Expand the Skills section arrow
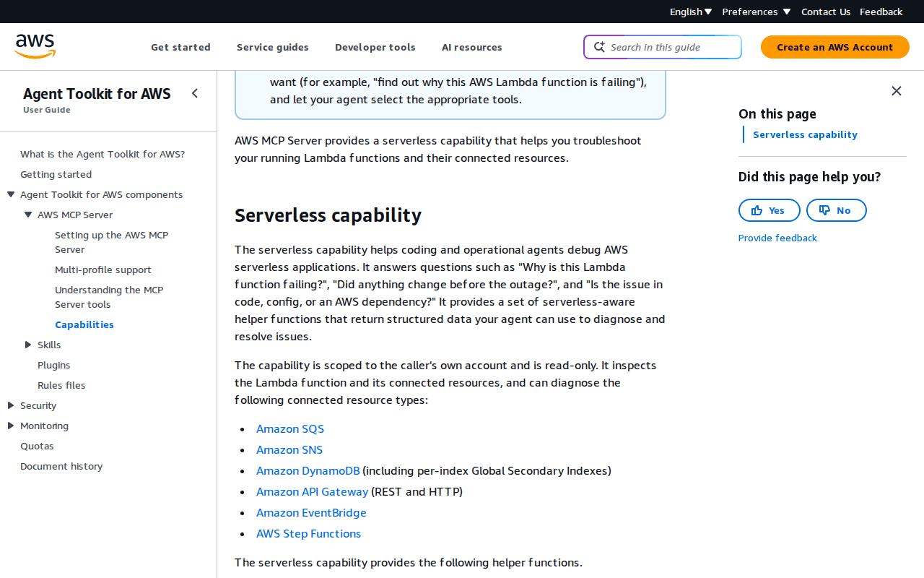This screenshot has width=924, height=578. click(28, 345)
